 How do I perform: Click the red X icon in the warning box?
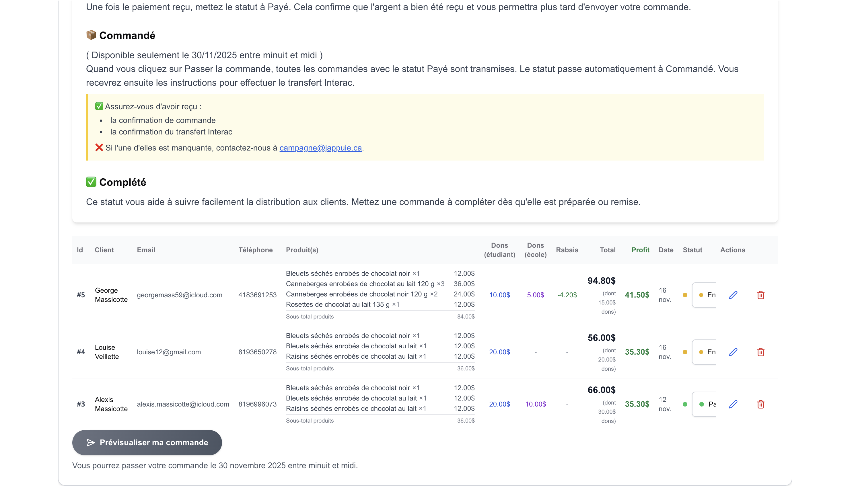pos(99,147)
